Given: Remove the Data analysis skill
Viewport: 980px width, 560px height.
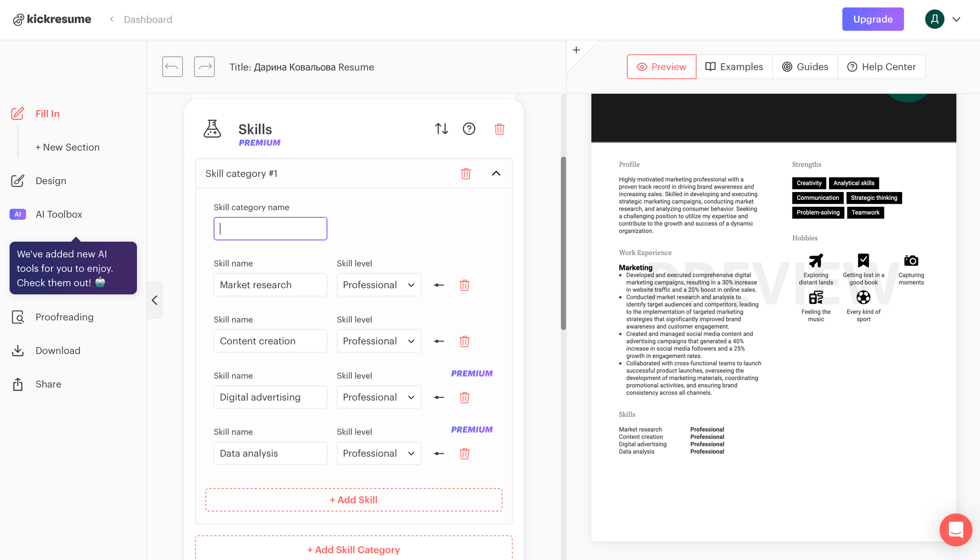Looking at the screenshot, I should pos(465,454).
